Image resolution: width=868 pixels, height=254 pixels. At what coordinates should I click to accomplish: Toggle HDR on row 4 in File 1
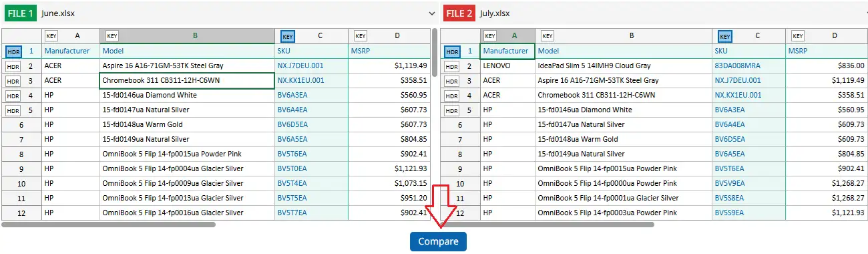click(x=13, y=96)
